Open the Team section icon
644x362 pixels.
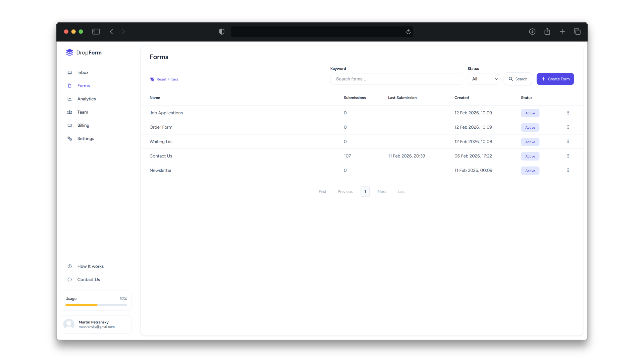coord(69,112)
